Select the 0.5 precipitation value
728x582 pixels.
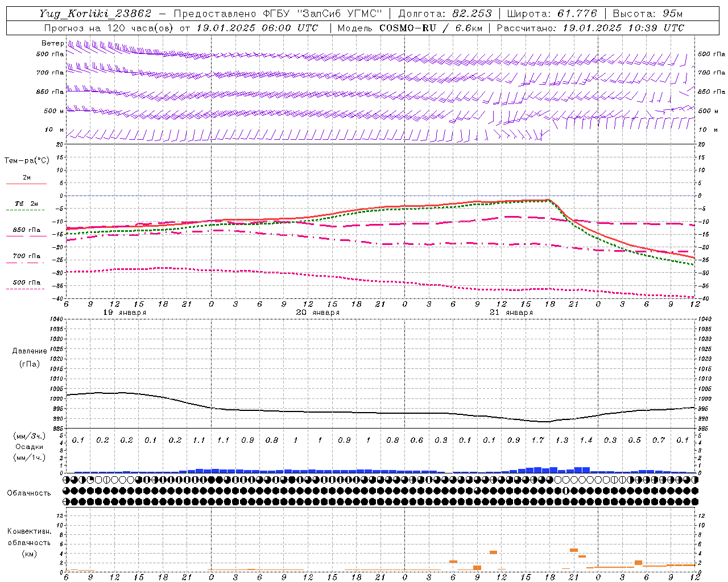pyautogui.click(x=634, y=440)
